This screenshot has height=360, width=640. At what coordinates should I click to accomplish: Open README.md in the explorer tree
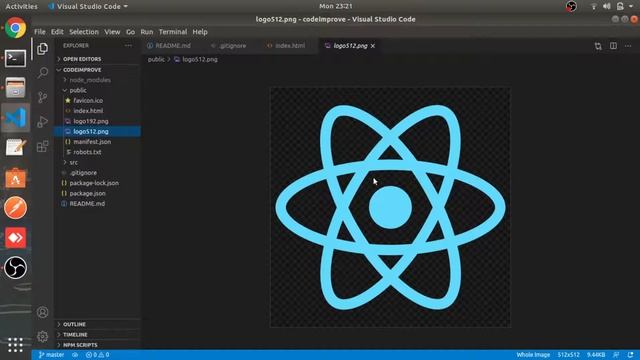(98, 204)
